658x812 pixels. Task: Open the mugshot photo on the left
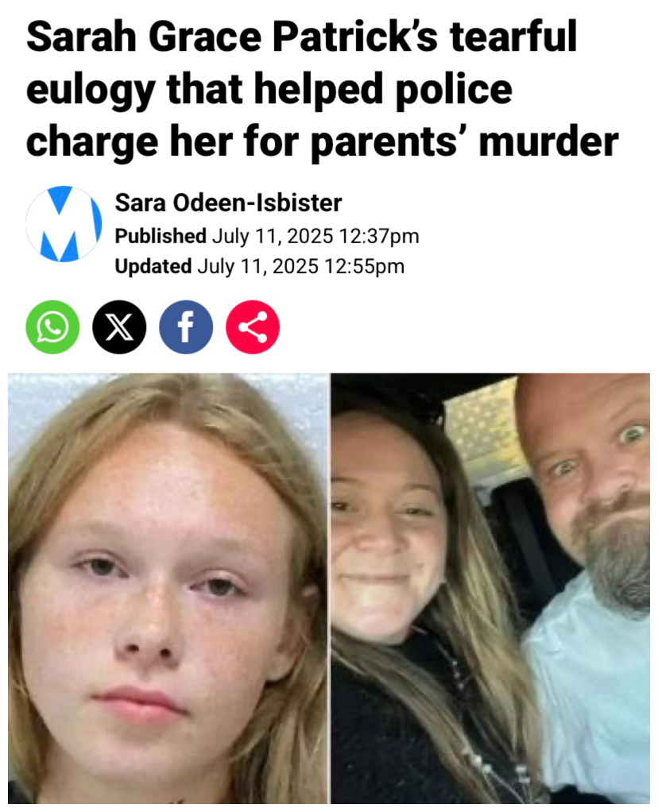(168, 588)
